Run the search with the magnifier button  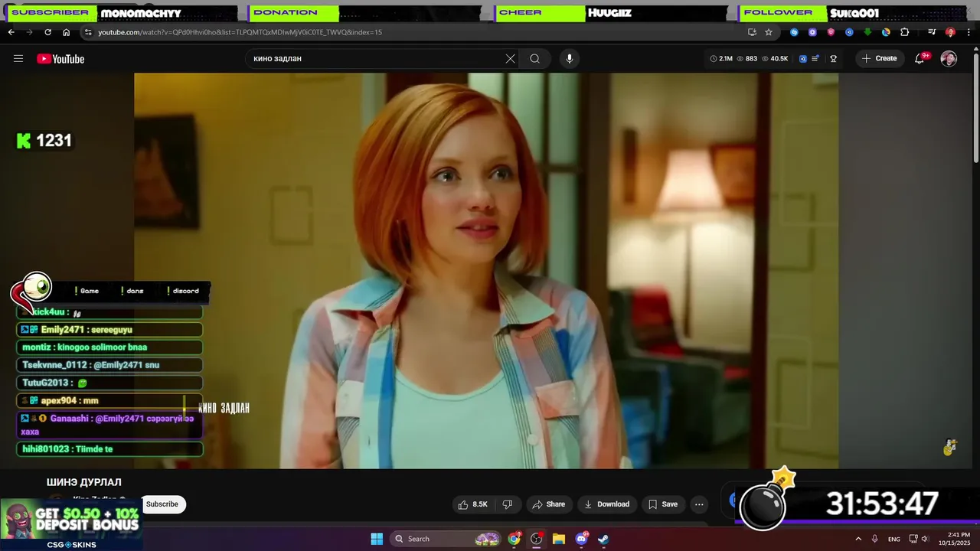[535, 59]
